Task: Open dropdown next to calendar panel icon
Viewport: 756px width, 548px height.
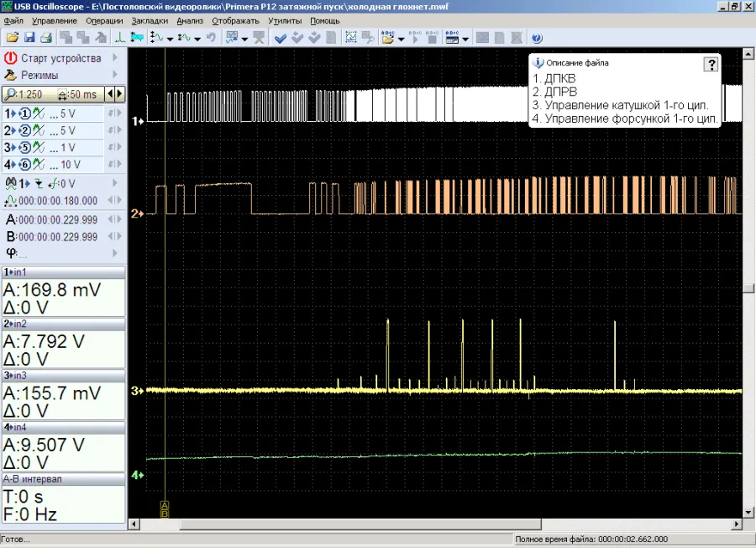Action: (x=465, y=39)
